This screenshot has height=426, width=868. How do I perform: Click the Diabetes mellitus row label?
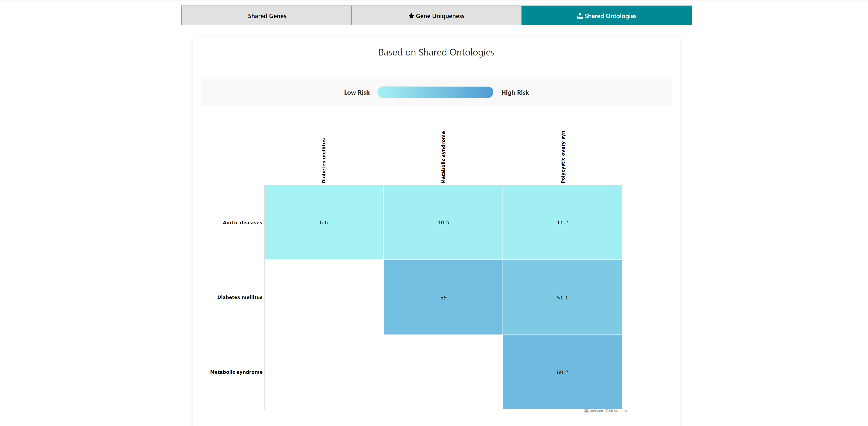pos(240,297)
